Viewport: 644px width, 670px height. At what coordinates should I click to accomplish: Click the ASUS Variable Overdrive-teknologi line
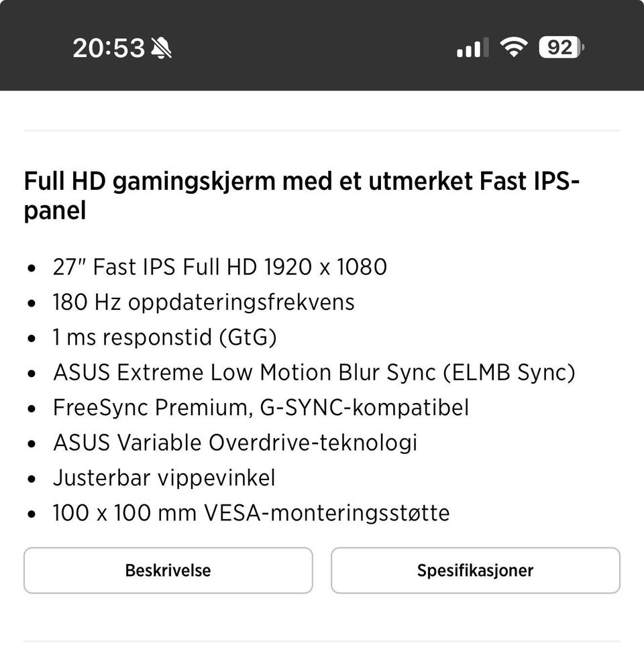tap(235, 443)
